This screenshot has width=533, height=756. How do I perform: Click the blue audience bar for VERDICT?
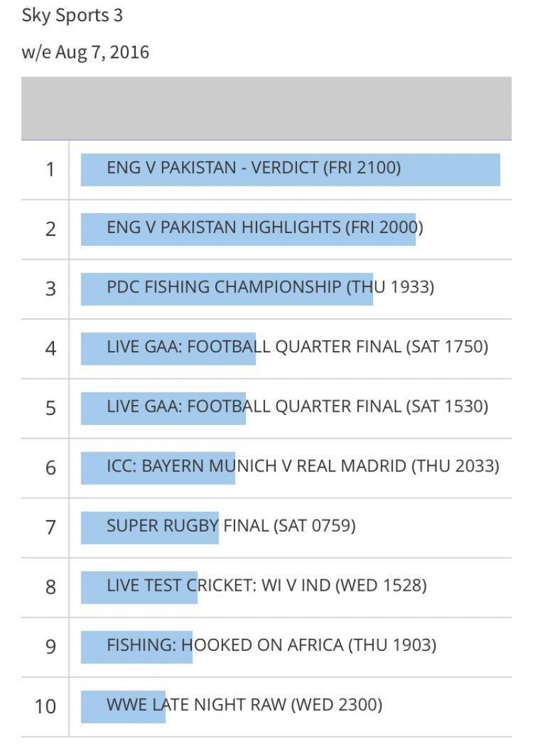coord(290,170)
